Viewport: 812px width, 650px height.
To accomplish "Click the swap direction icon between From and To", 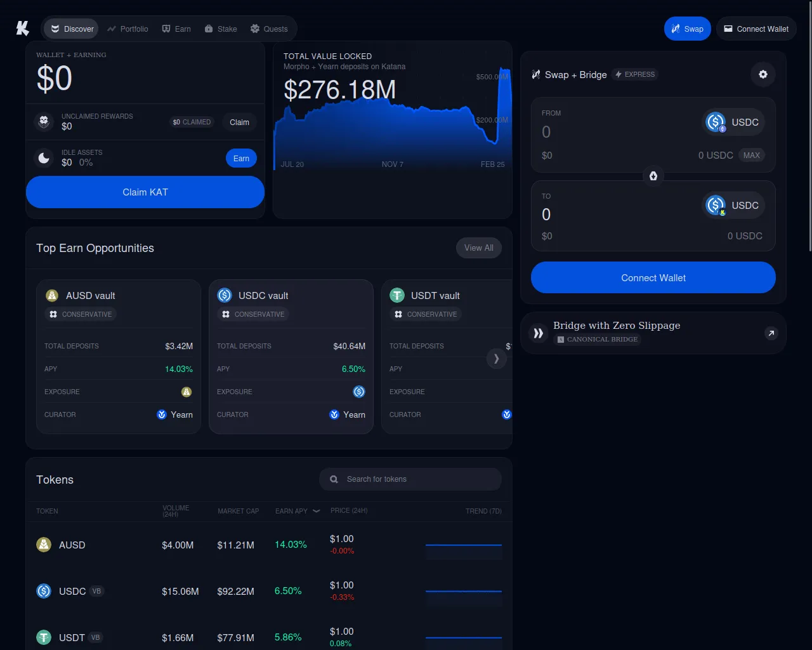I will tap(653, 176).
